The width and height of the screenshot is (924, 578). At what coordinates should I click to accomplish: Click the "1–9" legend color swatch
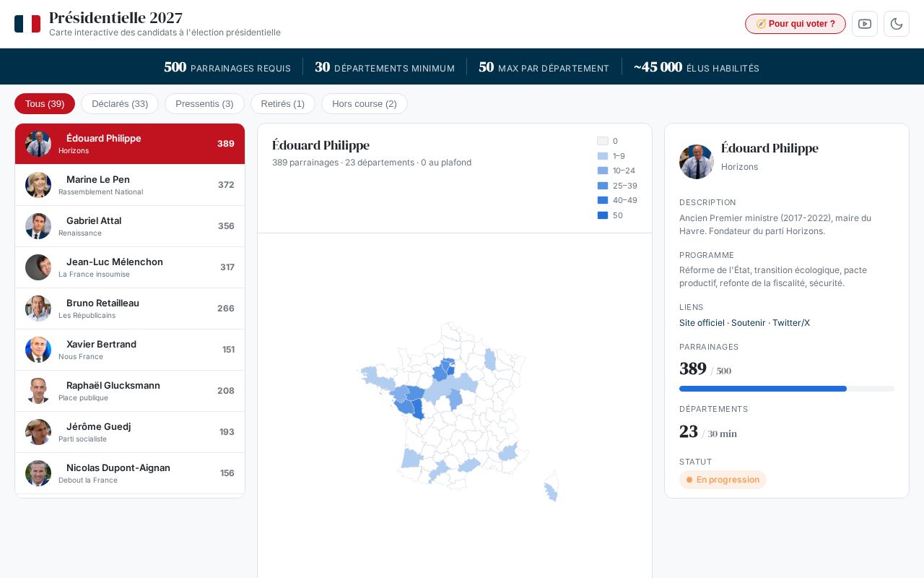(603, 156)
